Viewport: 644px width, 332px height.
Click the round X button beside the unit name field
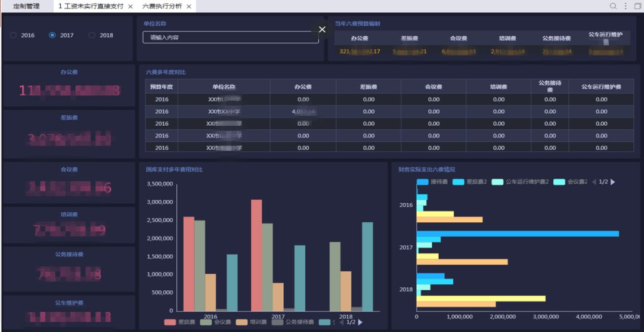pos(322,29)
